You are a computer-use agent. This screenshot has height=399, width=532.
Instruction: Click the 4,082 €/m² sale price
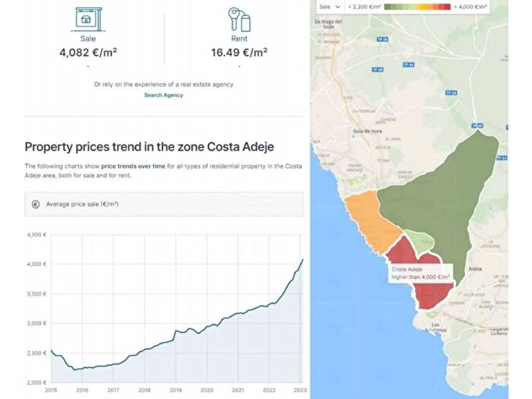(x=88, y=52)
